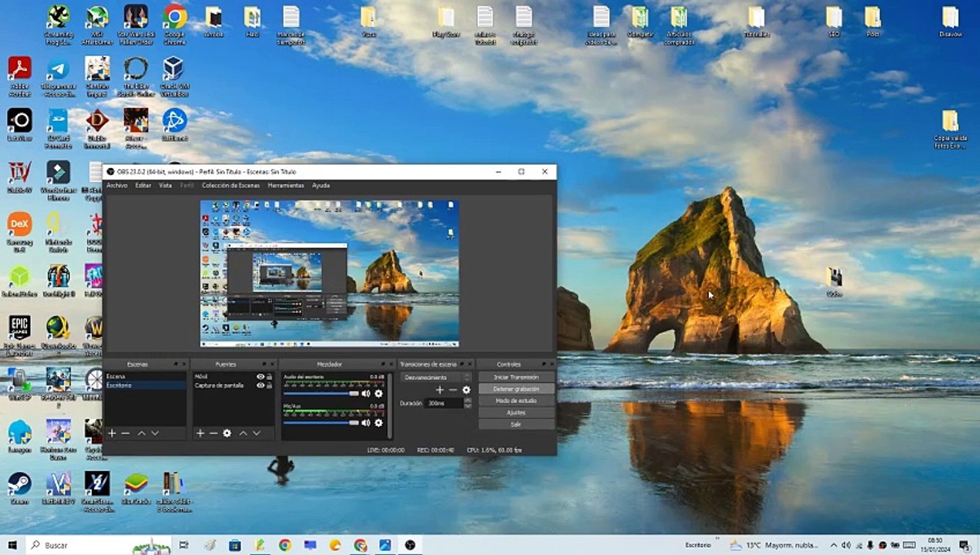Remove selected scene using minus icon
Viewport: 980px width, 555px height.
coord(126,433)
